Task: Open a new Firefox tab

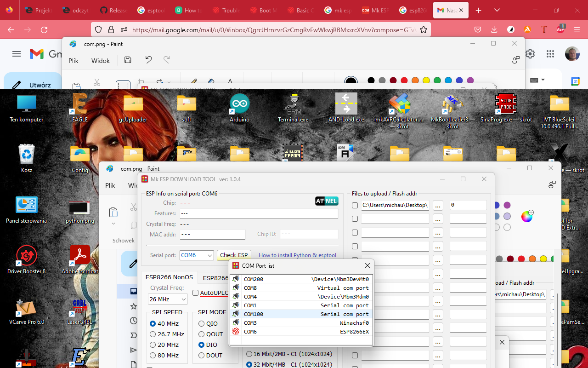Action: 479,10
